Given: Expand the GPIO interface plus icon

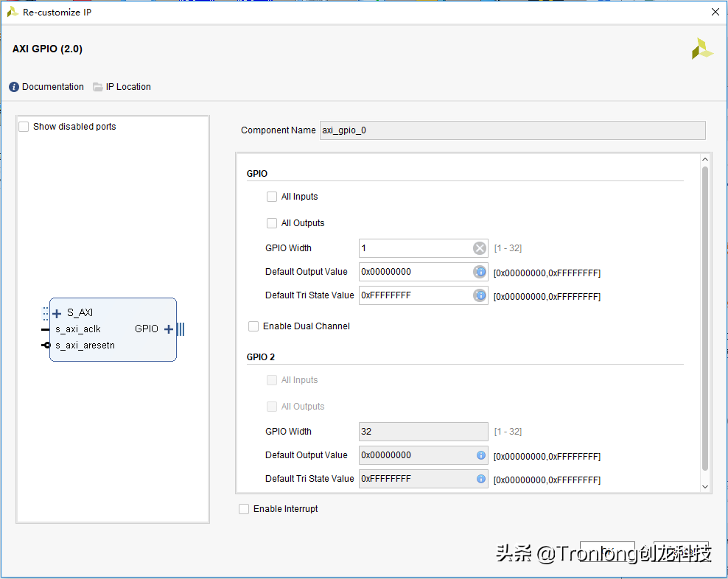Looking at the screenshot, I should [x=169, y=329].
